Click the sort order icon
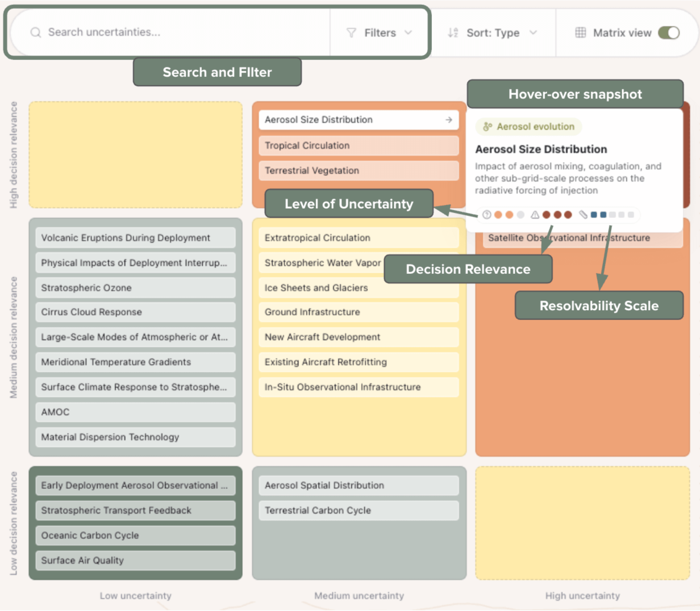700x611 pixels. coord(453,33)
